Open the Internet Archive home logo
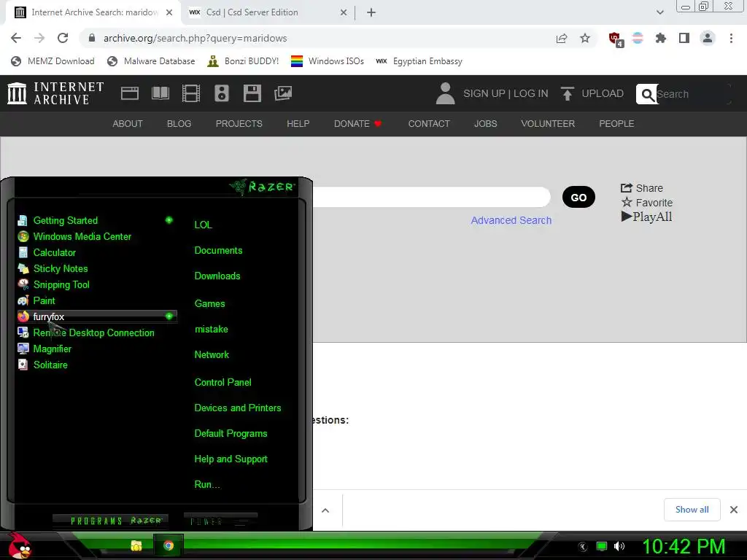The width and height of the screenshot is (747, 560). tap(55, 93)
